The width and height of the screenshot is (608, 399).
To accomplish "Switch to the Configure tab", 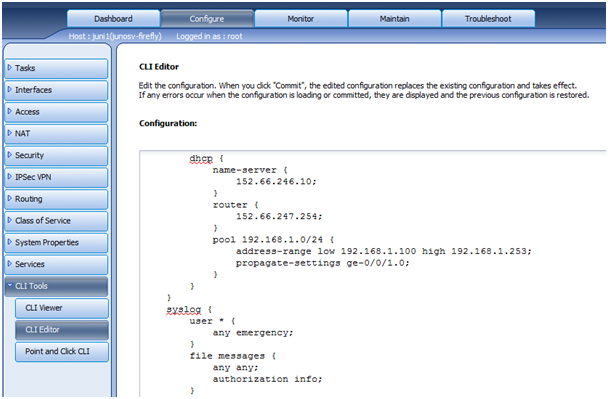I will pos(207,19).
